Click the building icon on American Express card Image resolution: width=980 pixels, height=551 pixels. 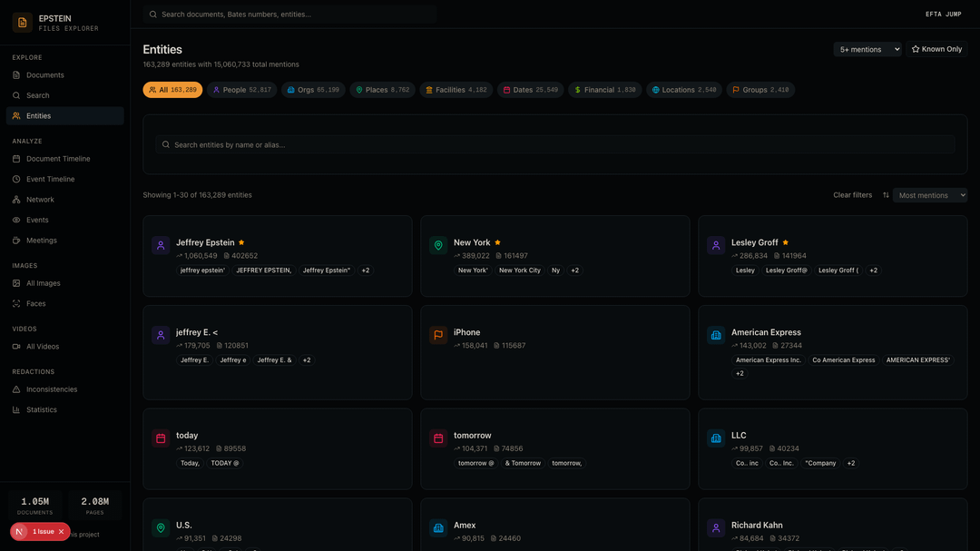pos(716,335)
